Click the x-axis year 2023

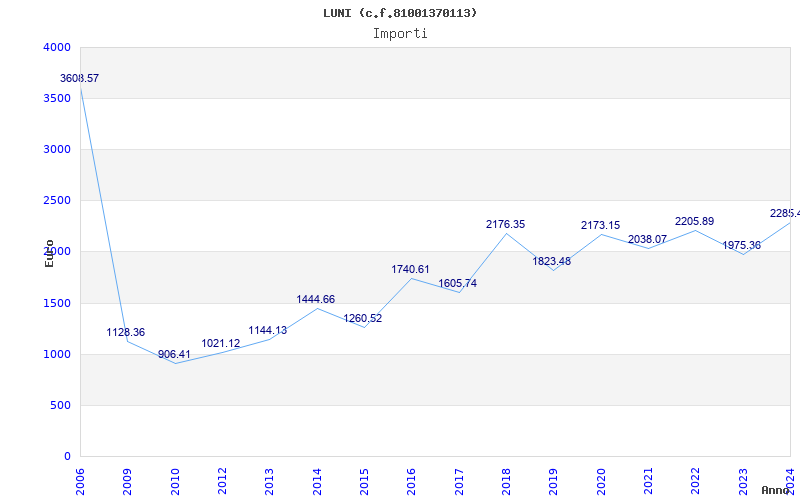pos(743,481)
